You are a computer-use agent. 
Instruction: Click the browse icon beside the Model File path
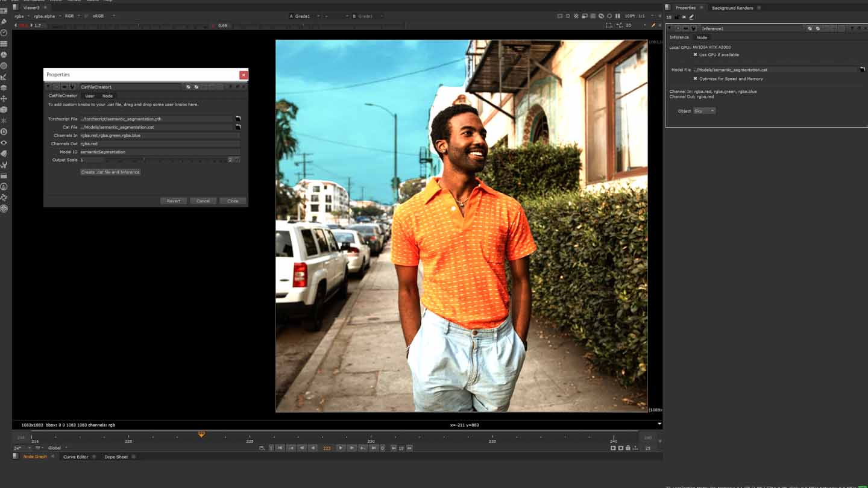pos(863,69)
